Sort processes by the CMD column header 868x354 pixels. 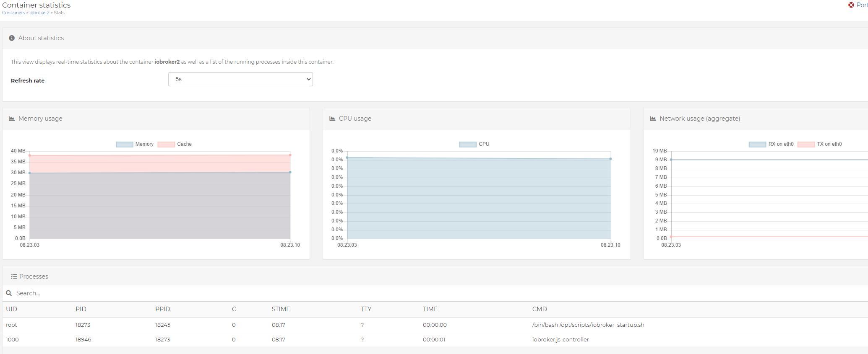(540, 309)
